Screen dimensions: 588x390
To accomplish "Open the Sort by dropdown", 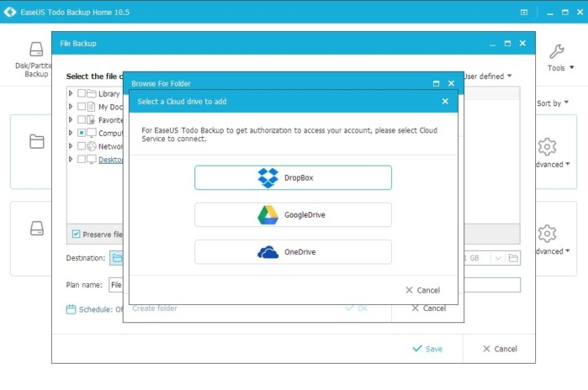I will (553, 103).
